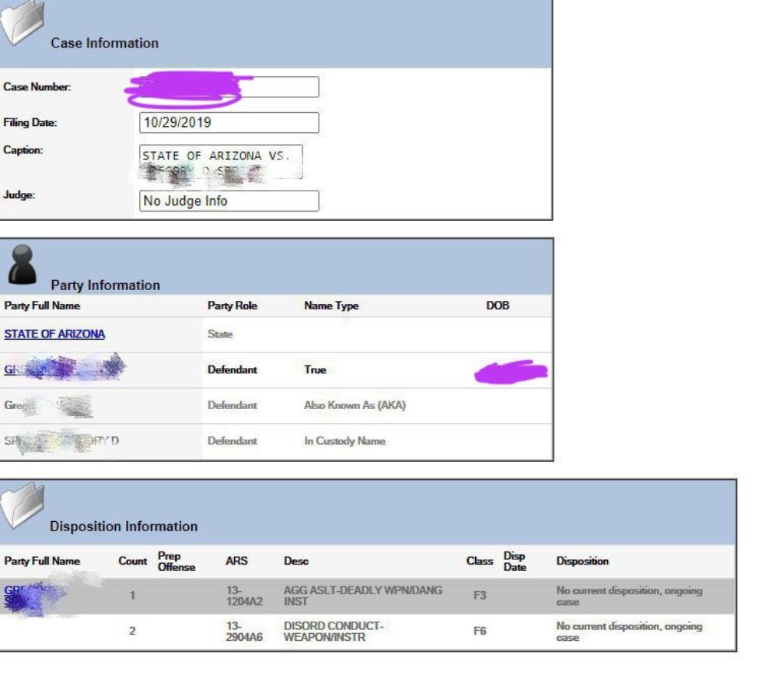
Task: Click the folder icon beside Case Information
Action: pyautogui.click(x=23, y=23)
